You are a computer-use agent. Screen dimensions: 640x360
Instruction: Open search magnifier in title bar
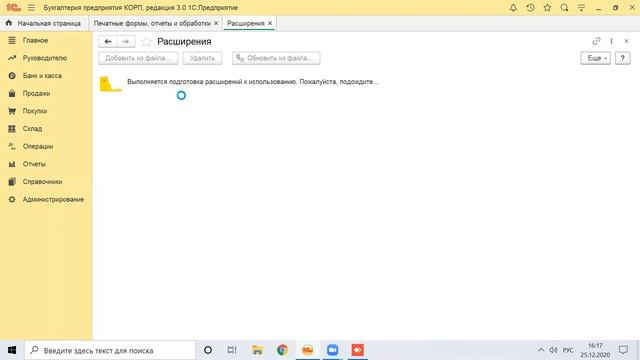click(564, 8)
